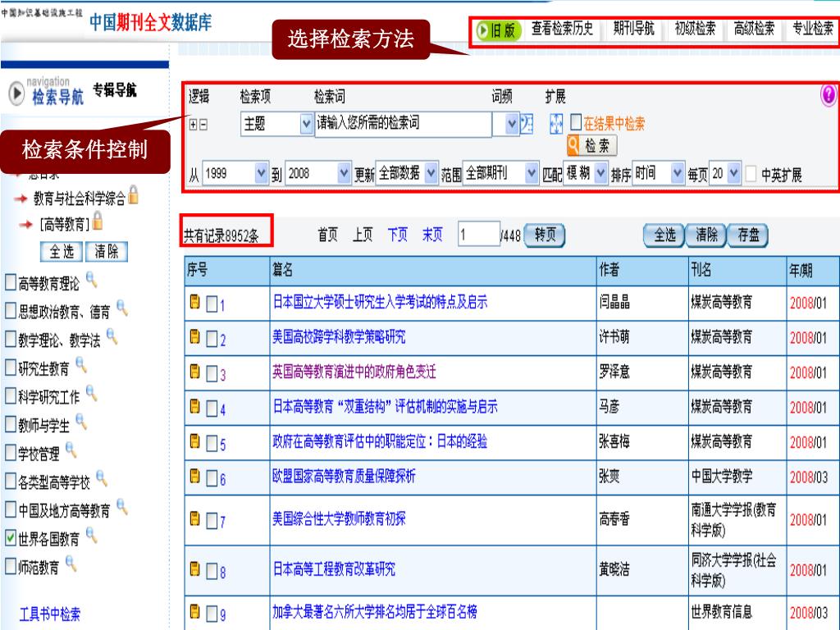Image resolution: width=840 pixels, height=630 pixels.
Task: Click the 检索词 search term input field
Action: (x=404, y=125)
